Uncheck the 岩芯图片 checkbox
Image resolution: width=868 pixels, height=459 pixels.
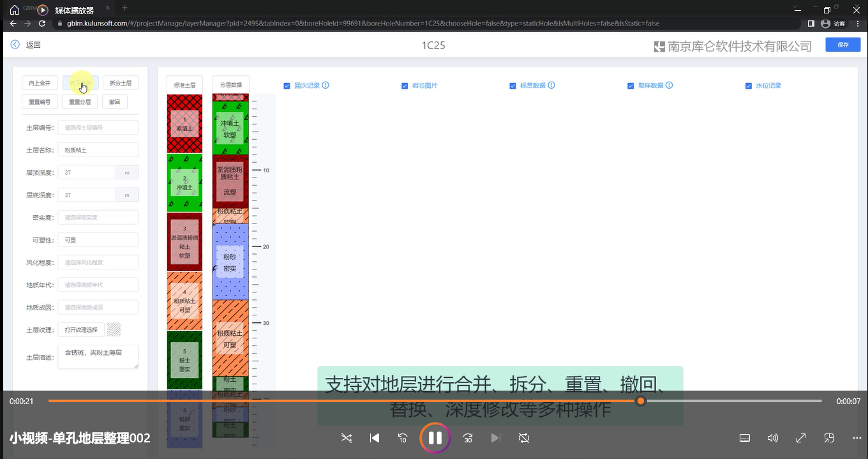click(x=405, y=86)
